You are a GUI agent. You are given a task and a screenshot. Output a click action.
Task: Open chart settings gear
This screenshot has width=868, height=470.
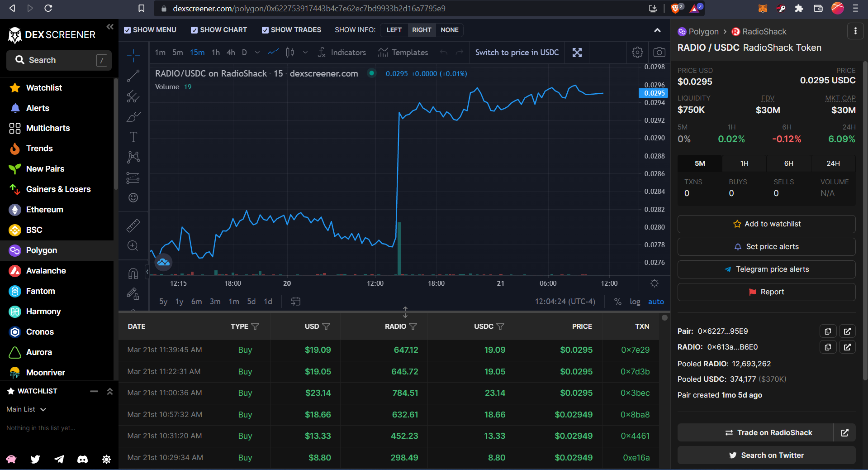[637, 53]
